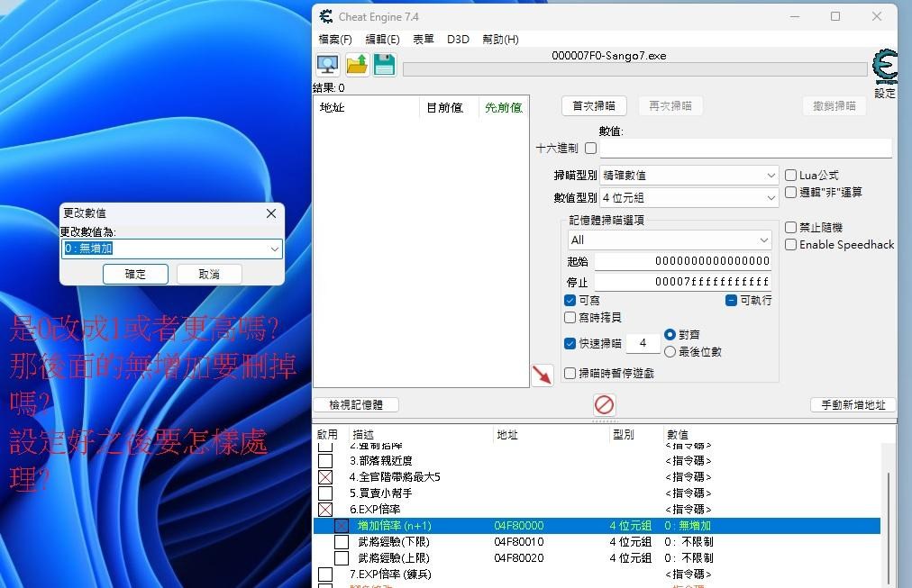Open the 檔案(F) menu
The height and width of the screenshot is (588, 912).
[x=335, y=39]
